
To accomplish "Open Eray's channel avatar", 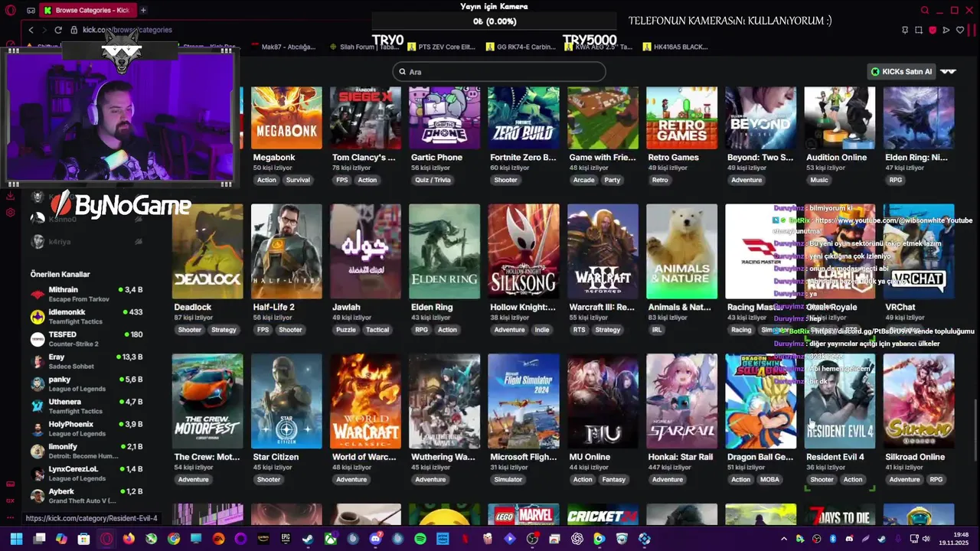I will click(x=38, y=361).
